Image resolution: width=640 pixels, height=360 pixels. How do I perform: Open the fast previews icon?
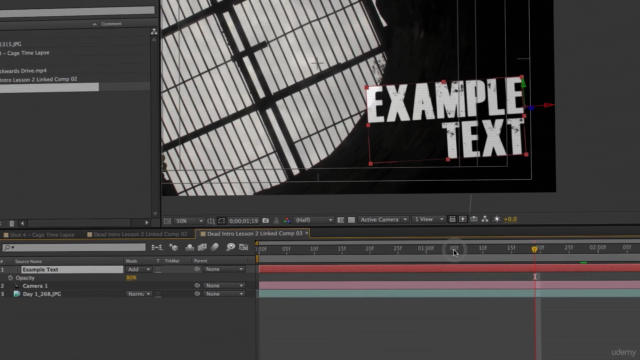tap(462, 219)
